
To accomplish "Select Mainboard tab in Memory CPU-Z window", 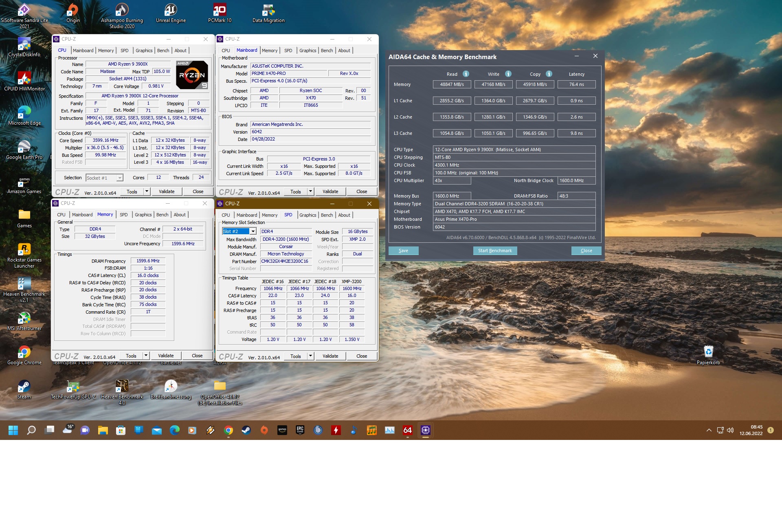I will [x=82, y=215].
